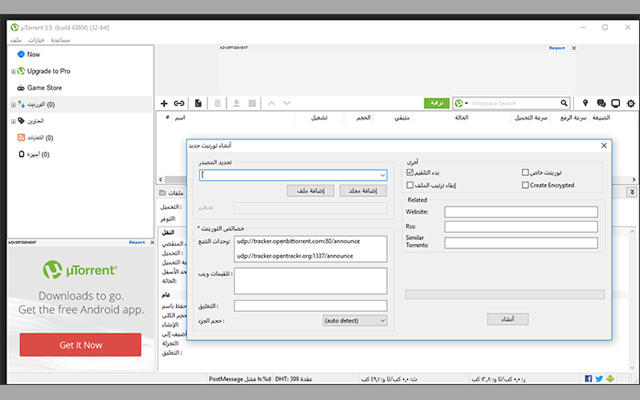This screenshot has height=400, width=640.
Task: Expand the Upgrade to Pro tree node
Action: [12, 71]
